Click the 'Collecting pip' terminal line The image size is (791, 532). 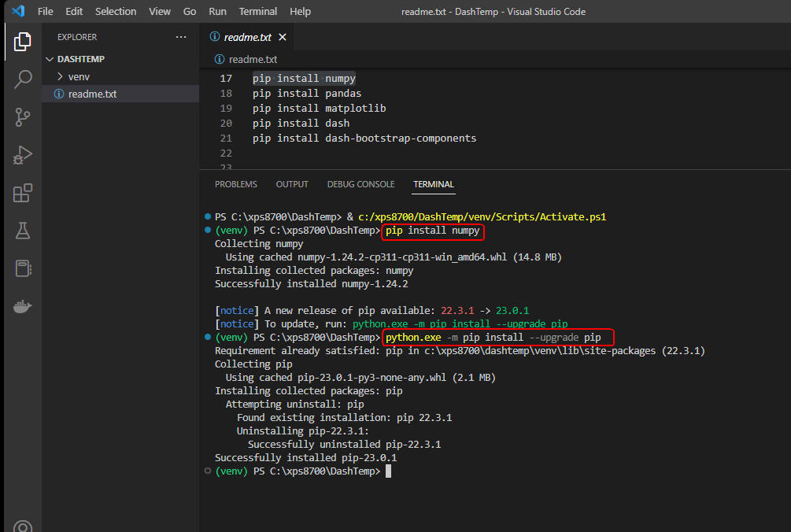pos(253,364)
